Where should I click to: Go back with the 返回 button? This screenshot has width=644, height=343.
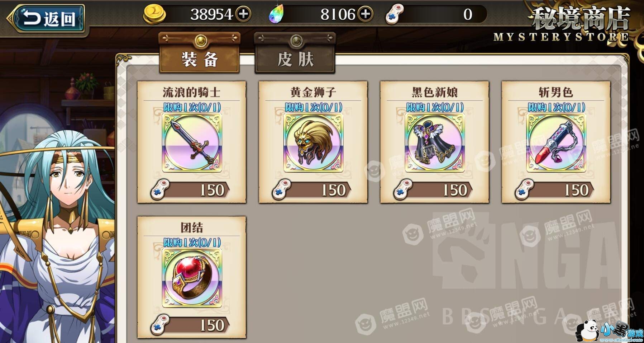click(47, 18)
